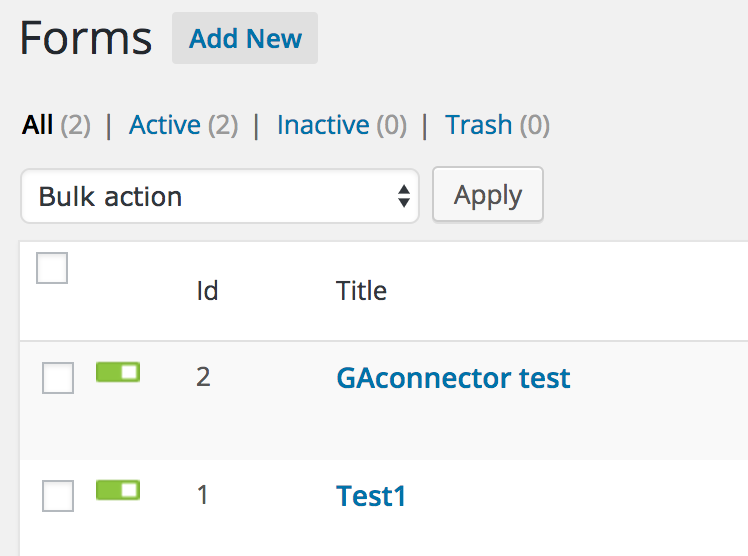Image resolution: width=748 pixels, height=556 pixels.
Task: Show the All forms filter
Action: coord(38,125)
